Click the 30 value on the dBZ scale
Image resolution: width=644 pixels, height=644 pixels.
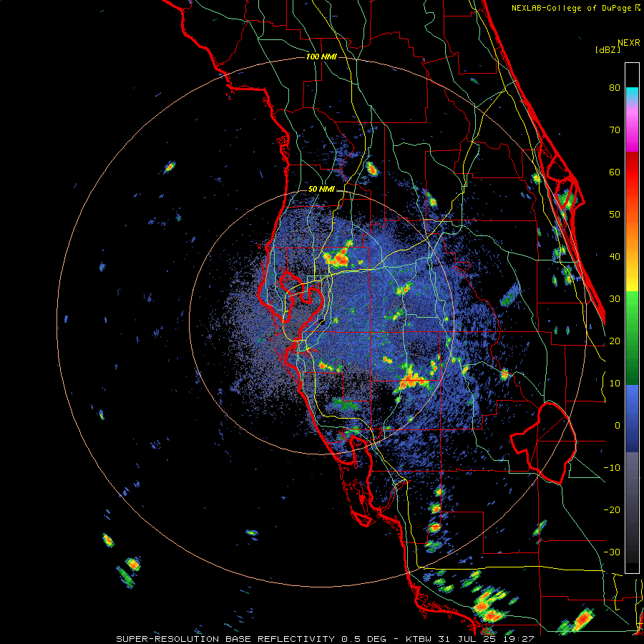(x=615, y=299)
